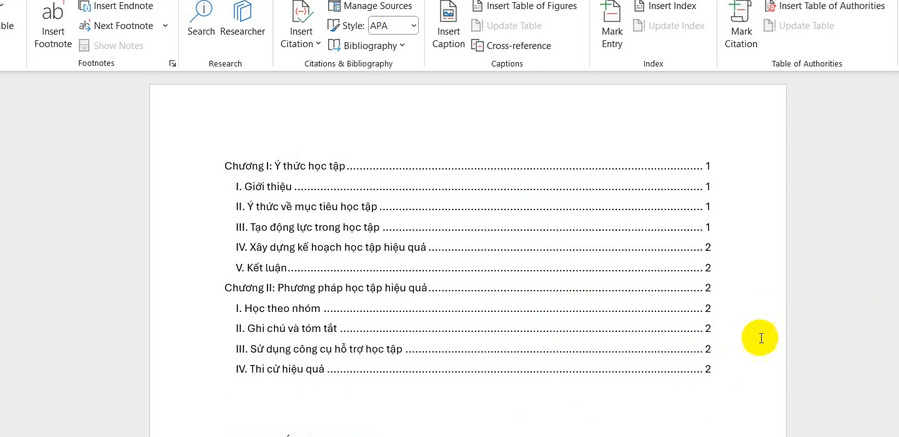Click the Insert Caption icon
899x437 pixels.
click(448, 12)
